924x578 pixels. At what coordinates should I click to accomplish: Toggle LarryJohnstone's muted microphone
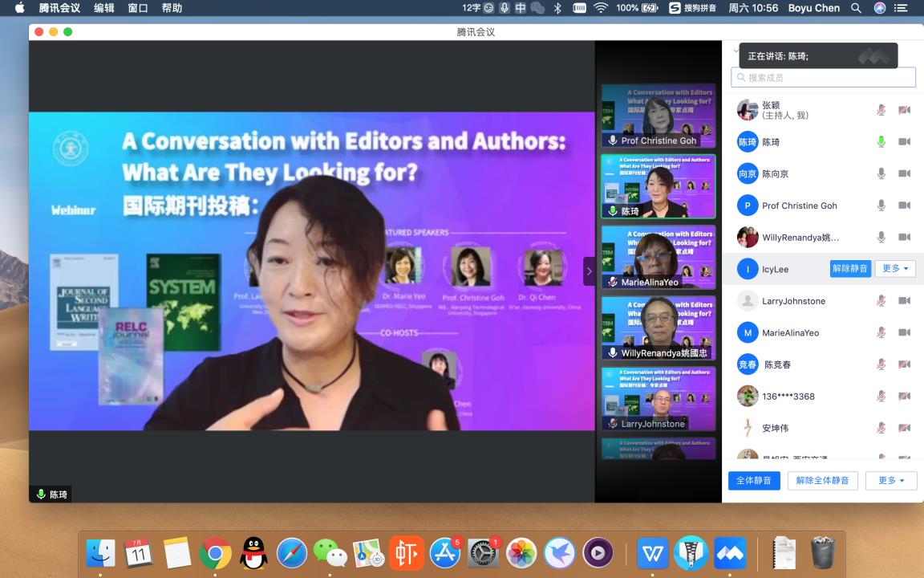pyautogui.click(x=881, y=301)
